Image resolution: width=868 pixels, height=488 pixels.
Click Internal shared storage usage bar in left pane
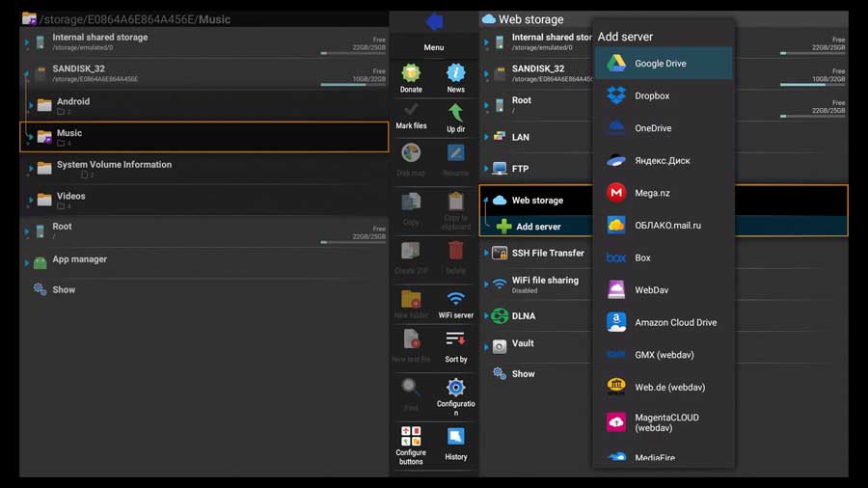(x=353, y=53)
